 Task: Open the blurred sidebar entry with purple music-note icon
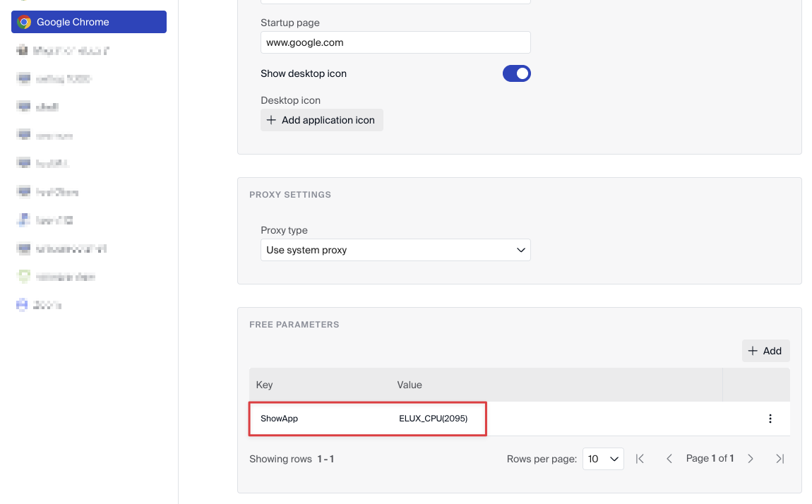(49, 220)
